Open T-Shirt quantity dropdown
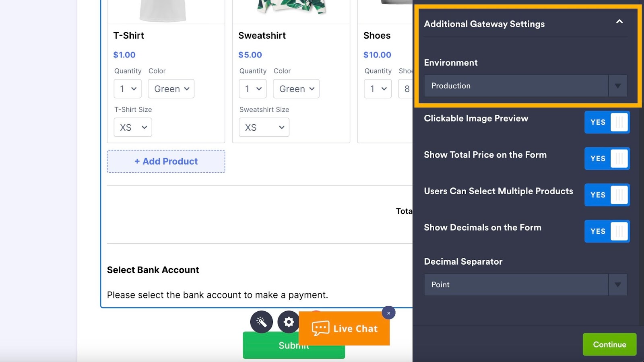This screenshot has width=644, height=362. [128, 89]
